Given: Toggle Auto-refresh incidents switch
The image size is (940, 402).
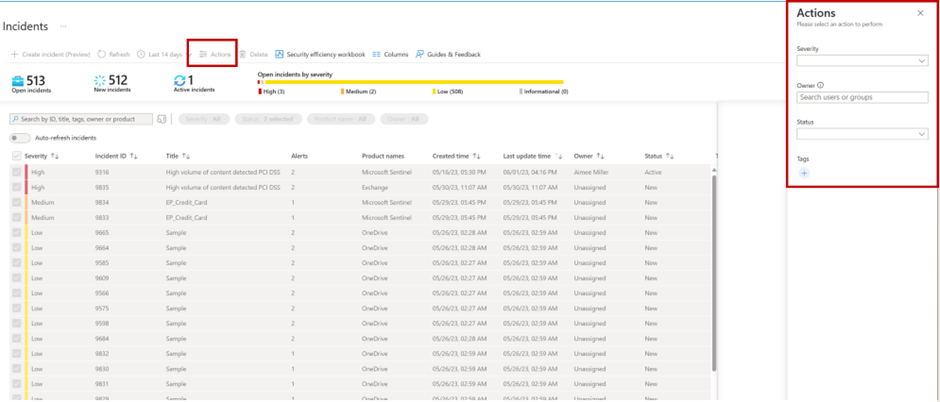Looking at the screenshot, I should [20, 138].
